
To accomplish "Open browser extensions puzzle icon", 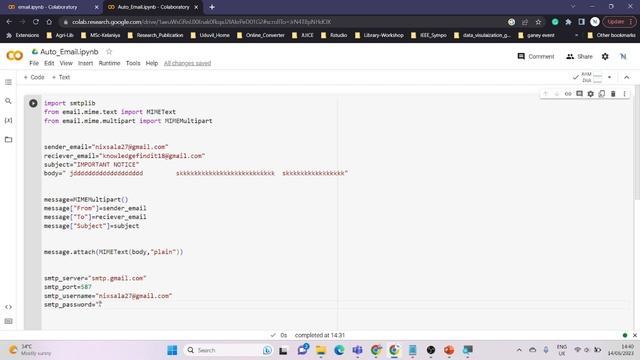I will tap(568, 22).
